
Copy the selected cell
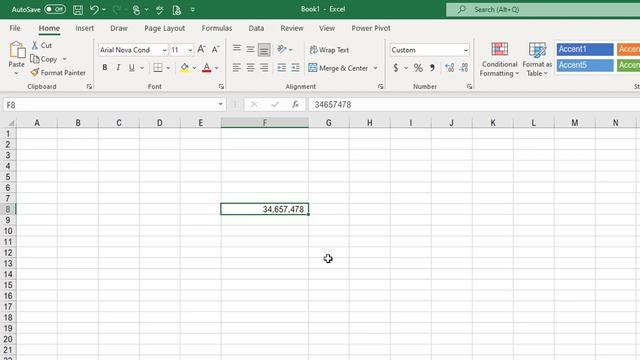[x=44, y=59]
